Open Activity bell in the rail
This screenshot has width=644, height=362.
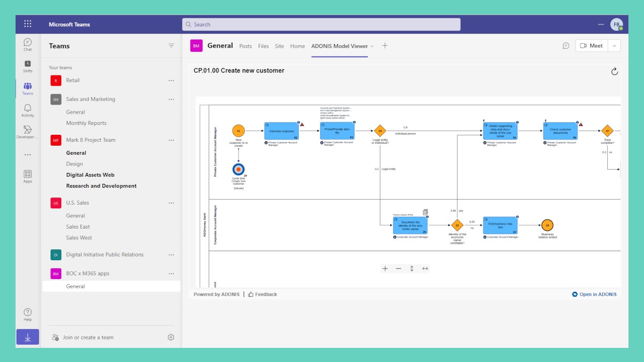click(x=28, y=111)
